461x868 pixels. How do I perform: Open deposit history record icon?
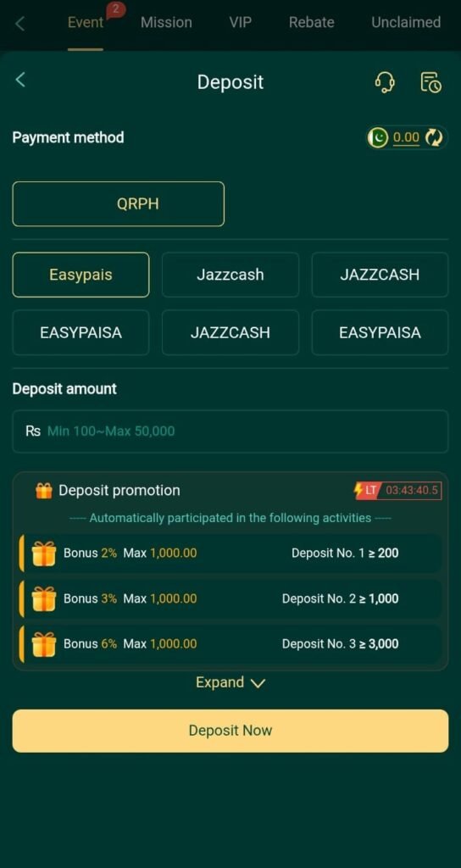pos(431,82)
